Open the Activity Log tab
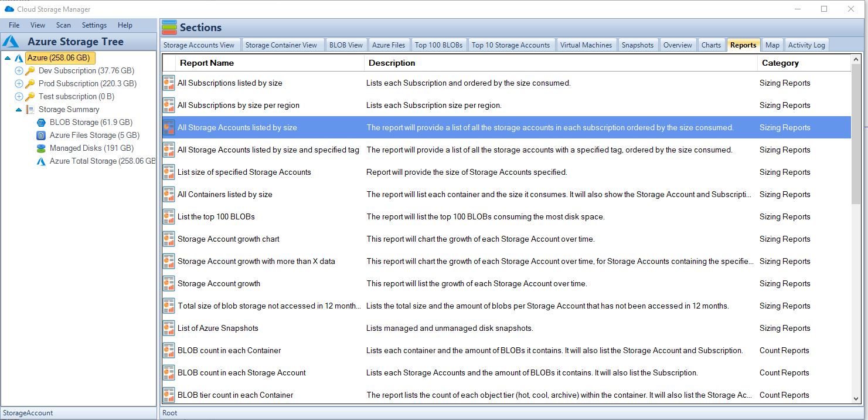The width and height of the screenshot is (868, 420). coord(806,45)
